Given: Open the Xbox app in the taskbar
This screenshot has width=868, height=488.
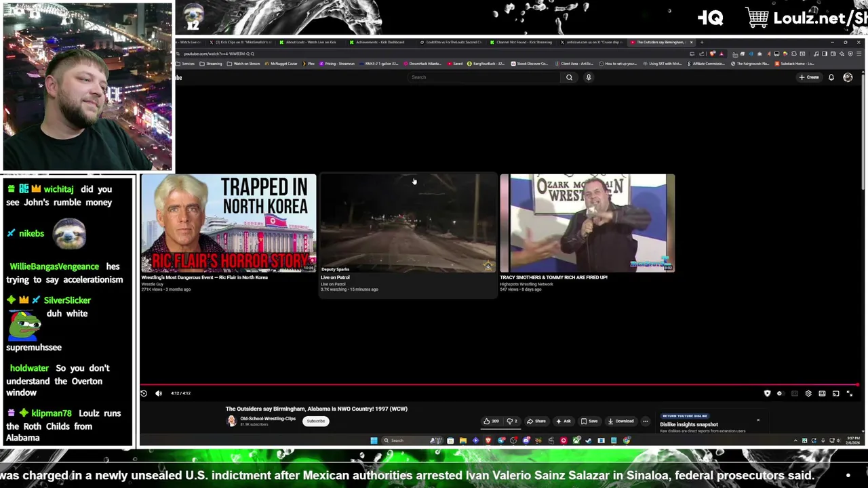Looking at the screenshot, I should (576, 441).
